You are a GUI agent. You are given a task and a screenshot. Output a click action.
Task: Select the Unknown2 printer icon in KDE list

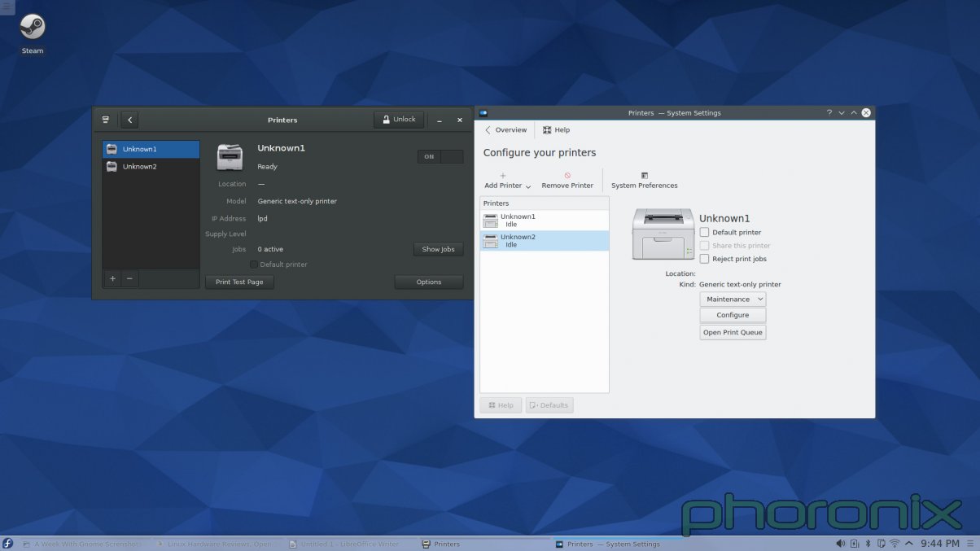(491, 240)
